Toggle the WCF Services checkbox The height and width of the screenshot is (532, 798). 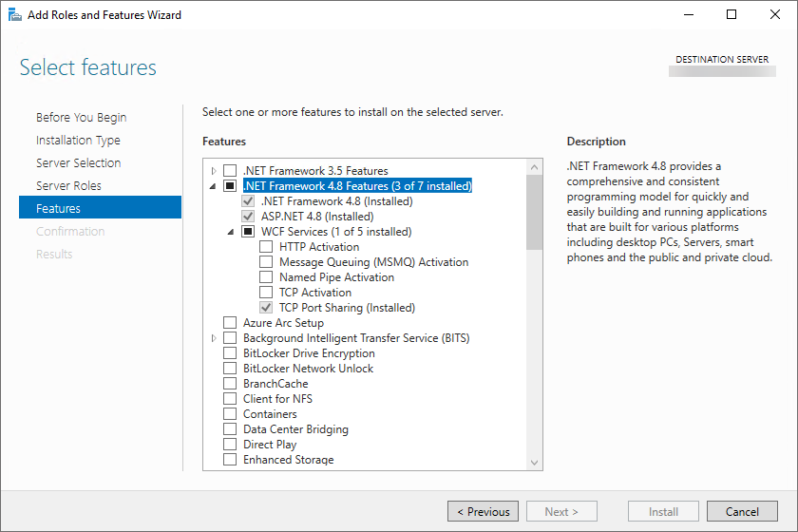tap(248, 232)
